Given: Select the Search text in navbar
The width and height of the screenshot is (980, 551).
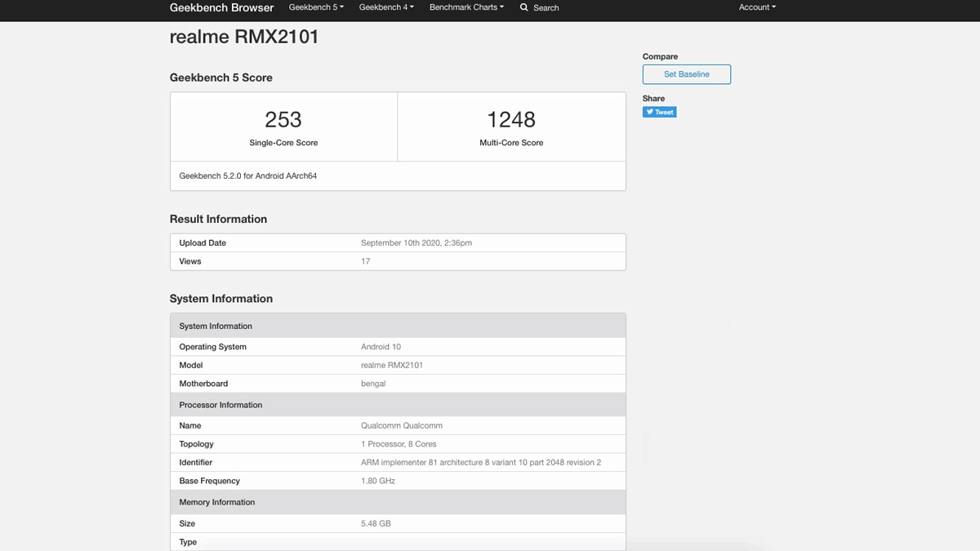Looking at the screenshot, I should pyautogui.click(x=546, y=7).
